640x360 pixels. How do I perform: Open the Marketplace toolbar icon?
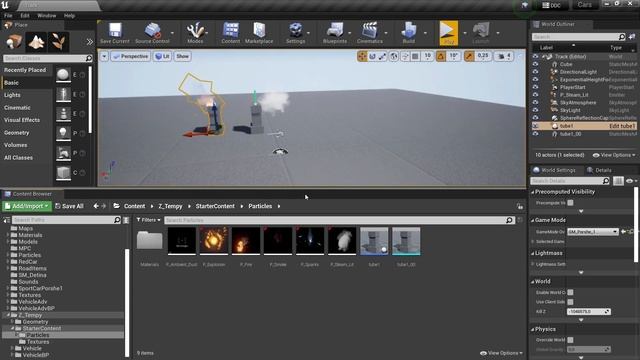click(x=259, y=33)
